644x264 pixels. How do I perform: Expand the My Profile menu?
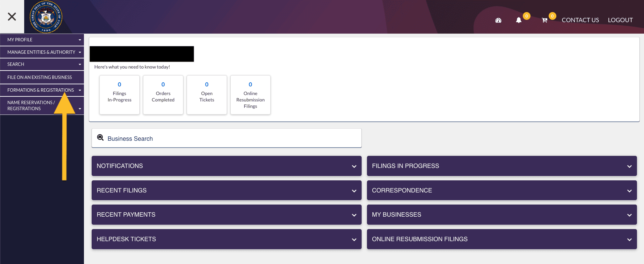42,40
